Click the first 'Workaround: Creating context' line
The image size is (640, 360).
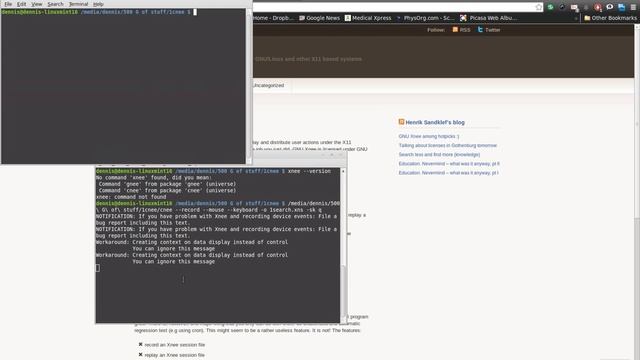pyautogui.click(x=192, y=242)
